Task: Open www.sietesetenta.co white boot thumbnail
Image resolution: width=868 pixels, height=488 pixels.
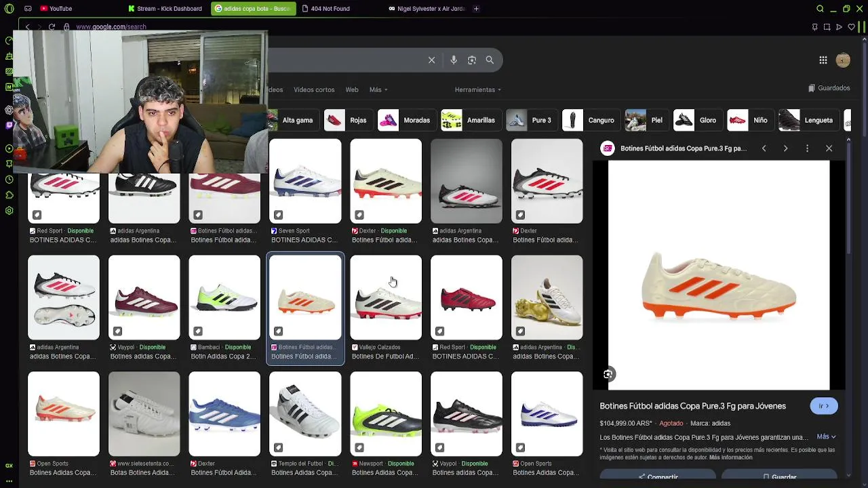Action: click(x=144, y=414)
